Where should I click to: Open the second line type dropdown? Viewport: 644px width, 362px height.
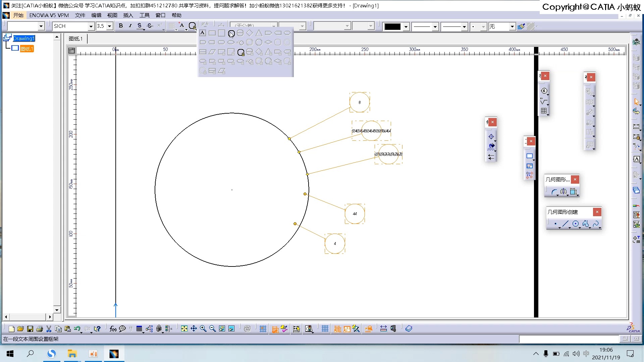[464, 26]
